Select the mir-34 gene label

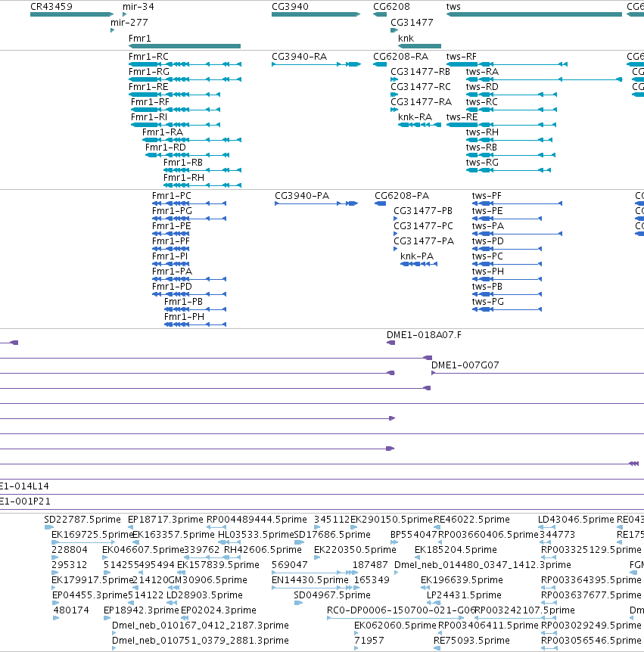click(x=138, y=7)
